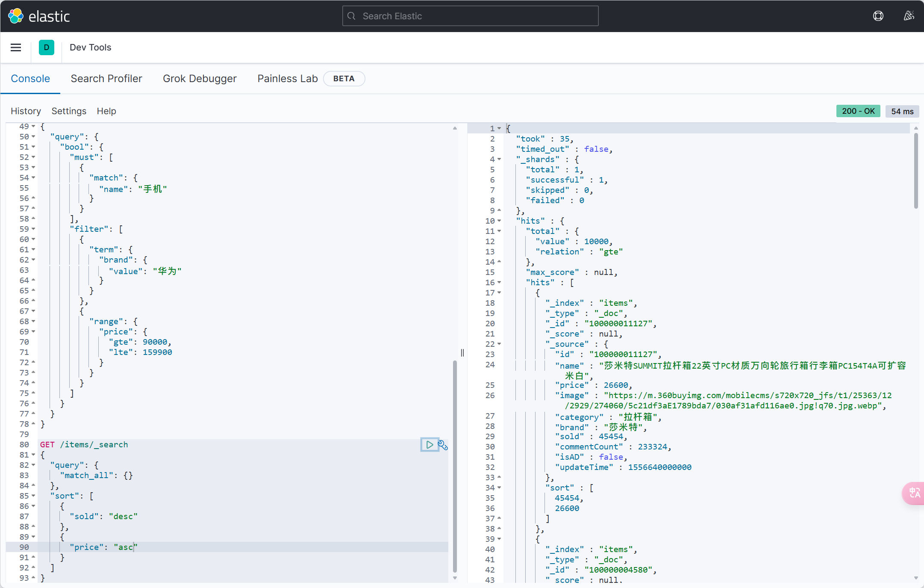This screenshot has height=588, width=924.
Task: Collapse the "_source" object at line 22
Action: click(x=499, y=344)
